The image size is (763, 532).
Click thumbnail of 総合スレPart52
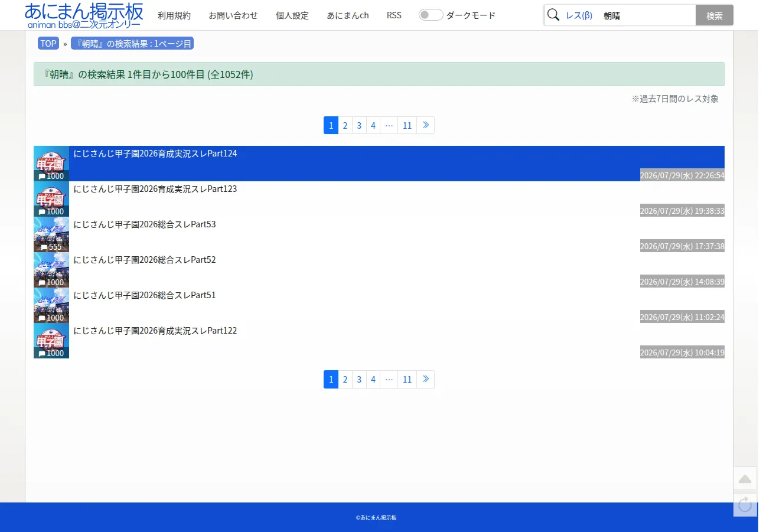tap(51, 270)
